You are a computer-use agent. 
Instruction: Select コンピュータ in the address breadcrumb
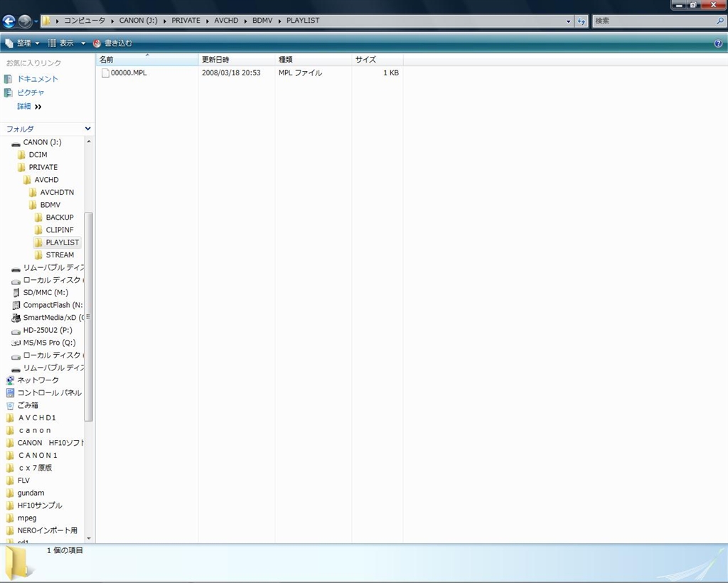point(85,21)
